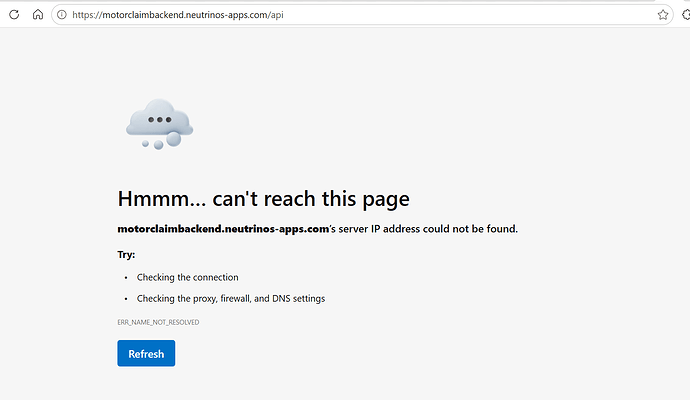This screenshot has height=400, width=690.
Task: Click the address bar URL field
Action: tap(362, 15)
